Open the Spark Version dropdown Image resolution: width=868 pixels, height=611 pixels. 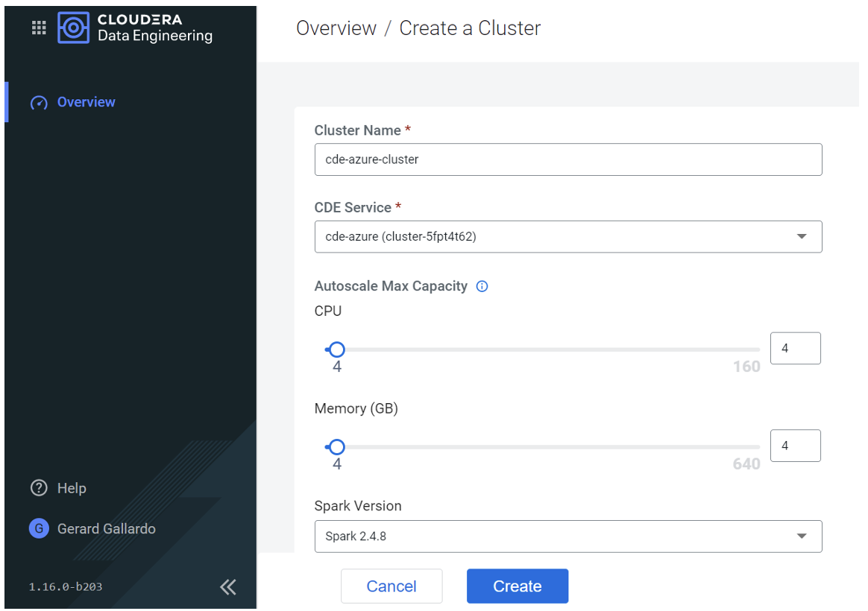pos(568,536)
